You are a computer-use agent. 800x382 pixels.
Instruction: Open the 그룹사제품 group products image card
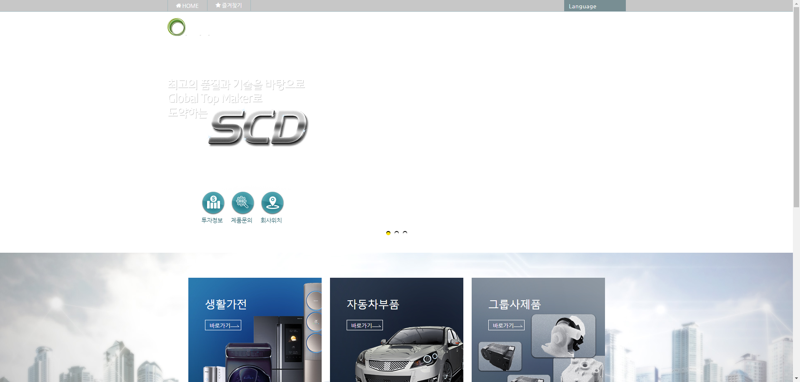coord(538,330)
